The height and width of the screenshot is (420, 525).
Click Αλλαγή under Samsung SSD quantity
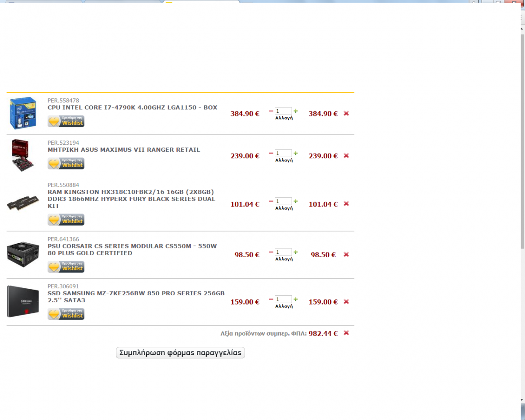(x=284, y=307)
